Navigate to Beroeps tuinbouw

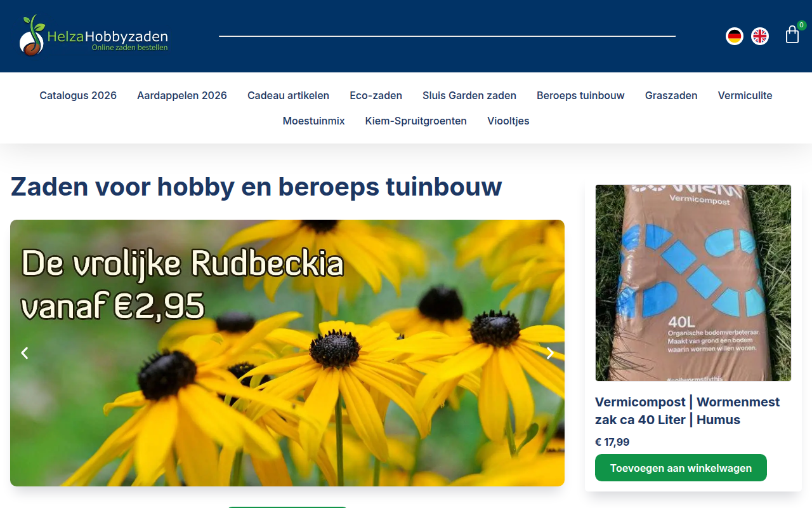580,95
